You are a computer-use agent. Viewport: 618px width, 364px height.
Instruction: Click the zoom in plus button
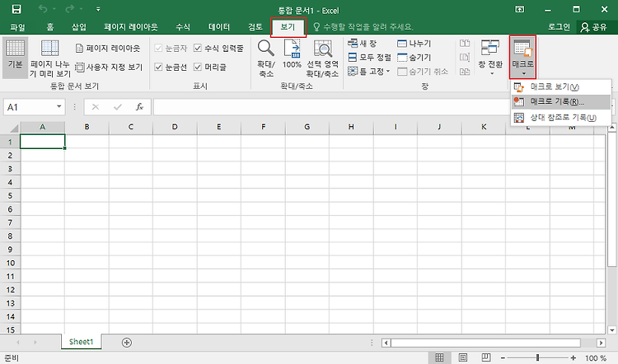pos(573,357)
